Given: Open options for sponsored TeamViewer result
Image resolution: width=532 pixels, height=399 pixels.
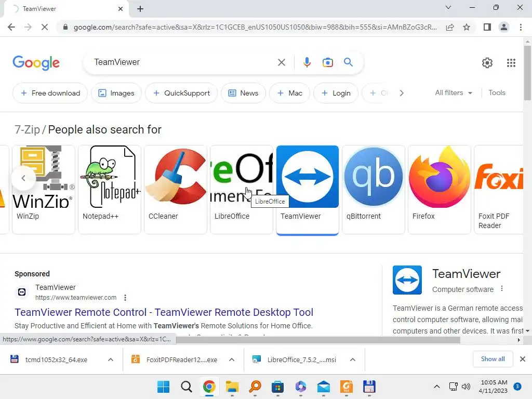Looking at the screenshot, I should coord(125,298).
